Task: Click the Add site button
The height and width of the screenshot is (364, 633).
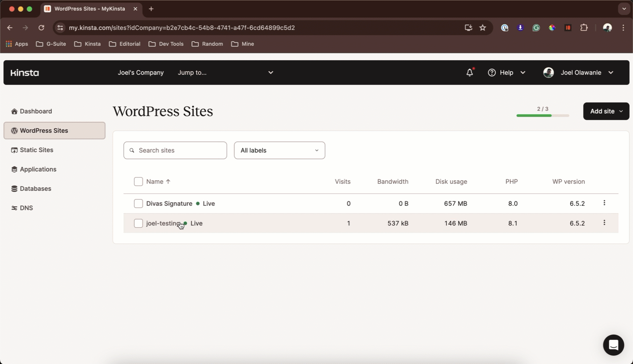Action: coord(606,111)
